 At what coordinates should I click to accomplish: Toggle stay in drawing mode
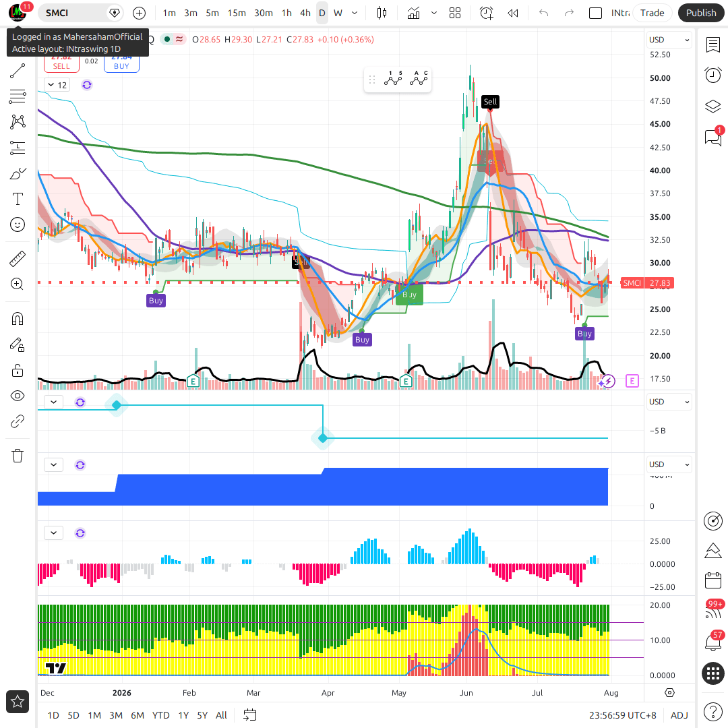[x=18, y=344]
